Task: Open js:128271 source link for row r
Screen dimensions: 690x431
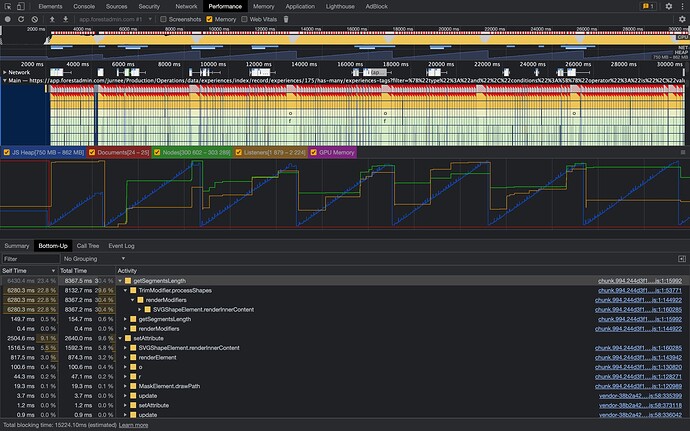Action: (x=638, y=377)
